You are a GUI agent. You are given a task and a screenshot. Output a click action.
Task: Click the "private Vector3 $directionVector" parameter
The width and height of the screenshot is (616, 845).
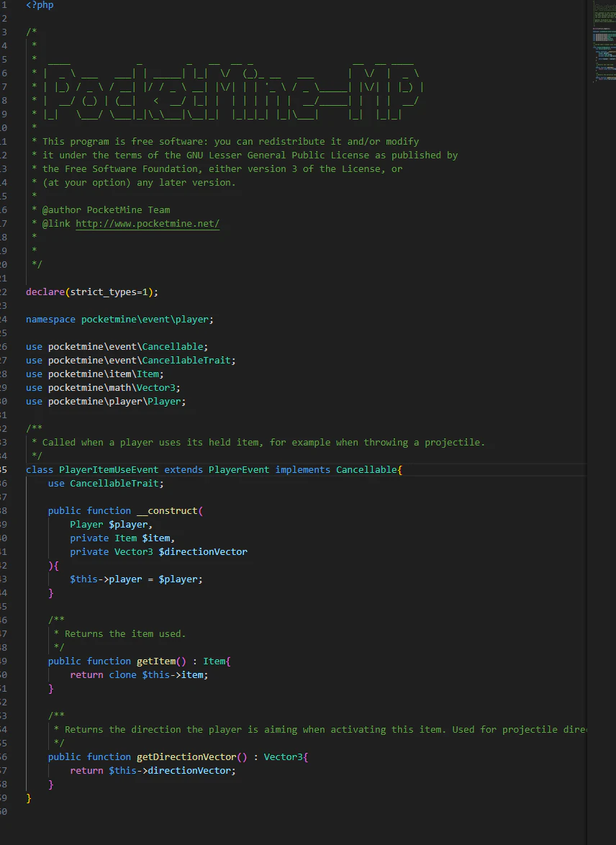(159, 552)
